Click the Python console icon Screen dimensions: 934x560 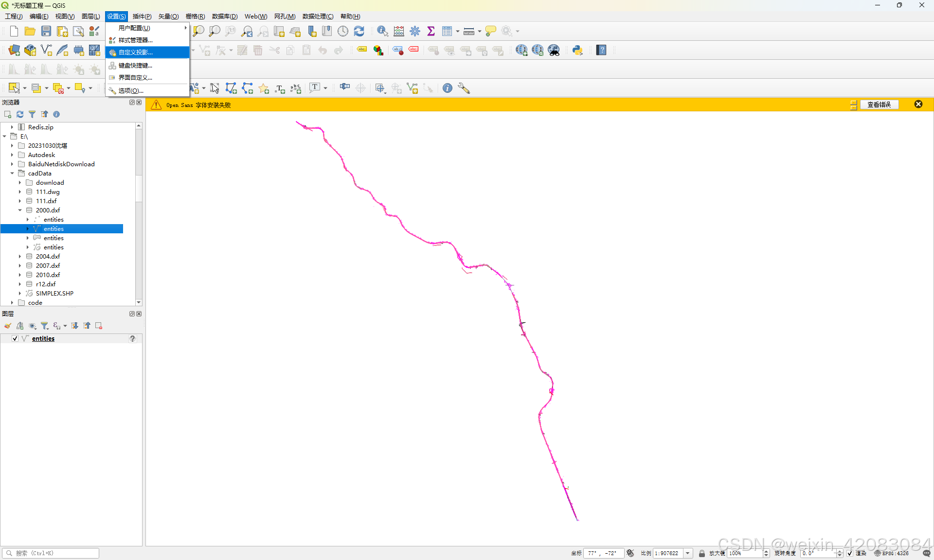click(x=577, y=50)
